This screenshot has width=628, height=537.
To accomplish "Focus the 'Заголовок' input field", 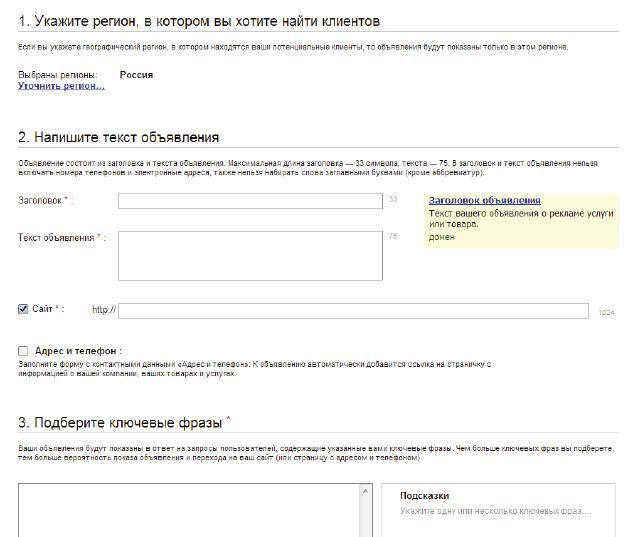I will coord(250,201).
